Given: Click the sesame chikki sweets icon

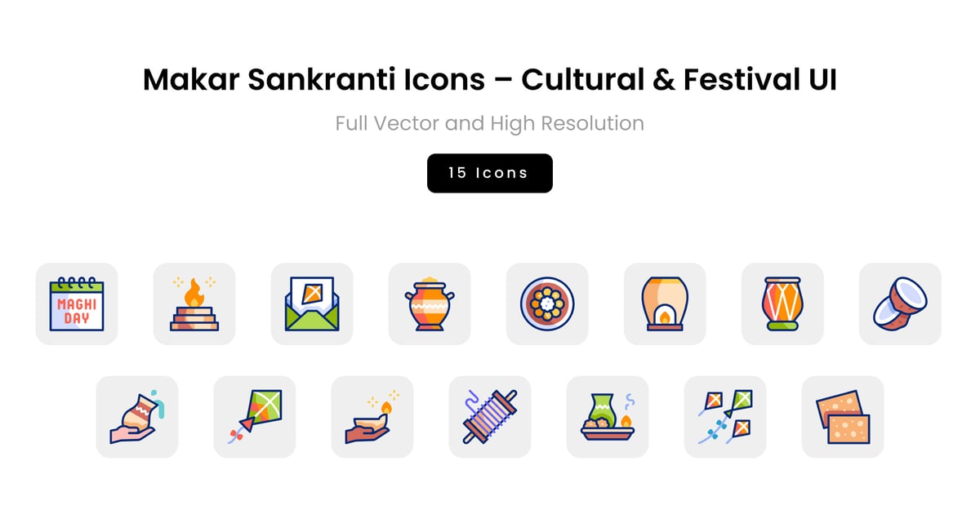Looking at the screenshot, I should (843, 416).
